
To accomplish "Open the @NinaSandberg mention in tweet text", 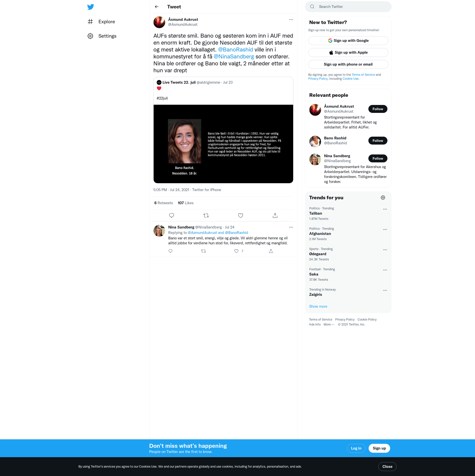I will [x=234, y=56].
